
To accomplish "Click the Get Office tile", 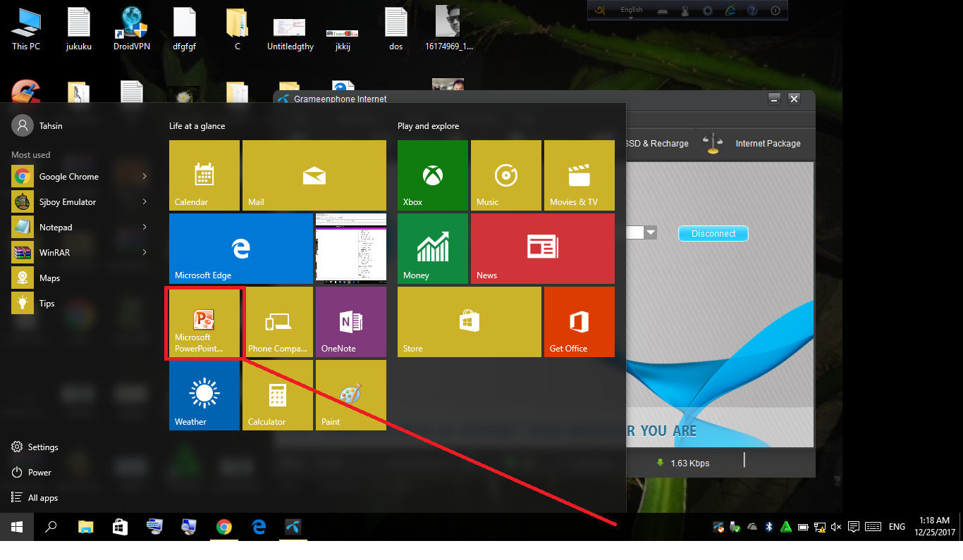I will tap(579, 322).
